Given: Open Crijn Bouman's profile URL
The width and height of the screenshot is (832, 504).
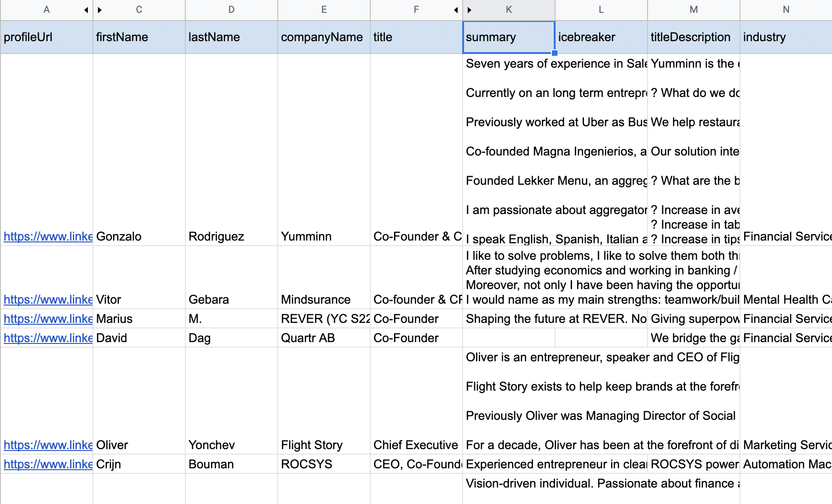Looking at the screenshot, I should [48, 464].
